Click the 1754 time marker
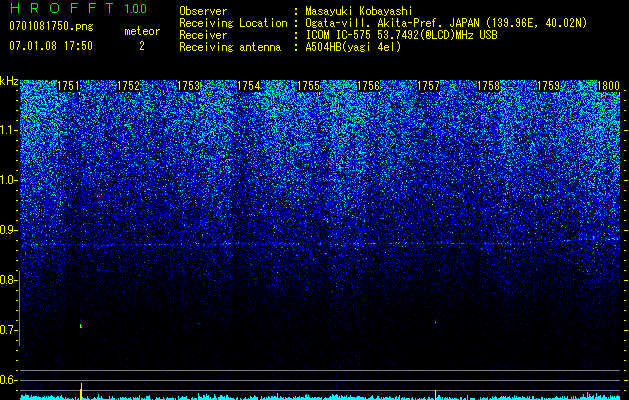 pos(249,86)
